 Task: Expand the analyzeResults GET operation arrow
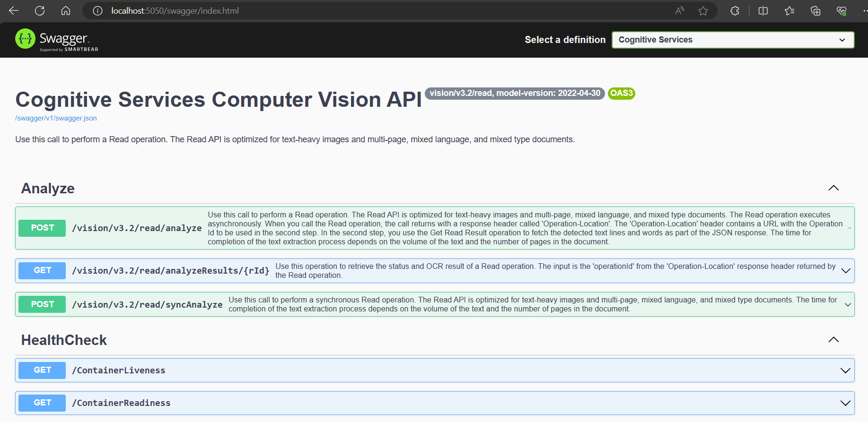(846, 271)
